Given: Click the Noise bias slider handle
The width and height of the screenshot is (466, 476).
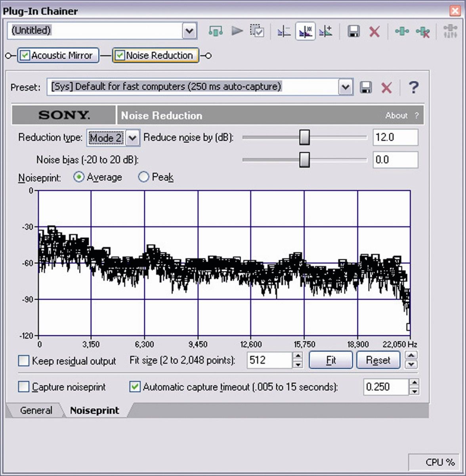Looking at the screenshot, I should [x=304, y=160].
